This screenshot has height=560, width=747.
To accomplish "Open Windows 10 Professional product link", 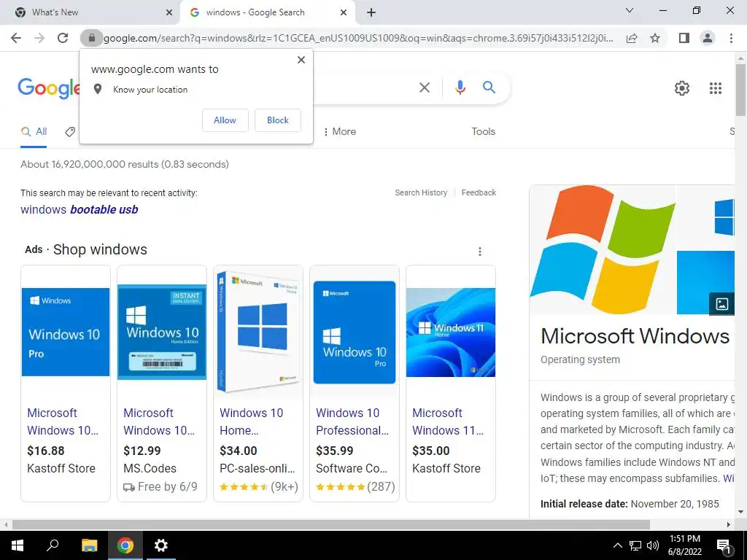I will [352, 421].
